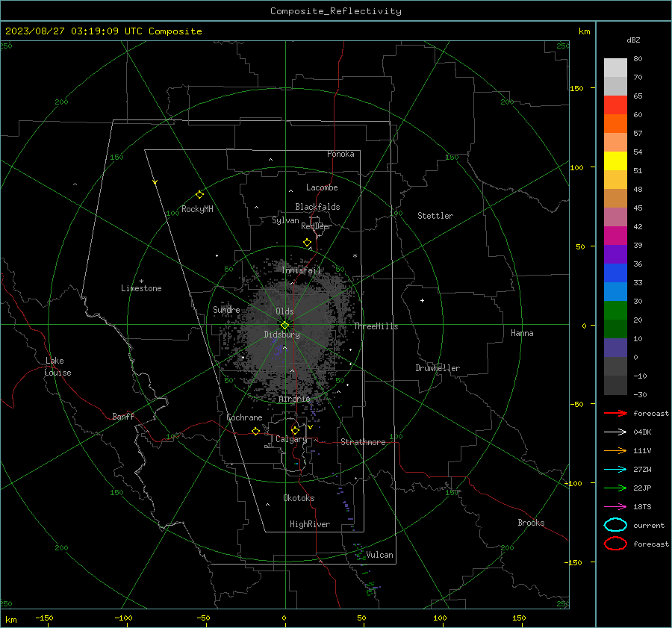This screenshot has width=672, height=628.
Task: Click the Hanna label
Action: [x=522, y=333]
